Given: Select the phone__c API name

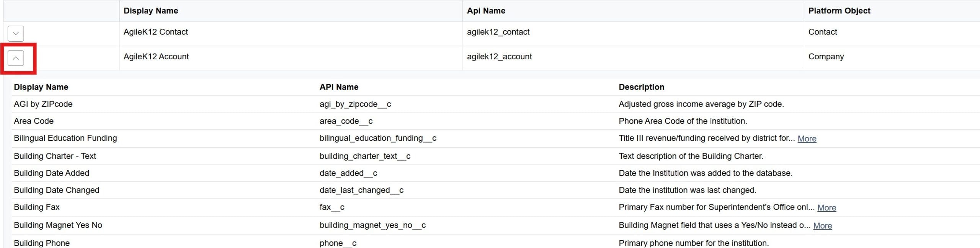Looking at the screenshot, I should tap(338, 243).
